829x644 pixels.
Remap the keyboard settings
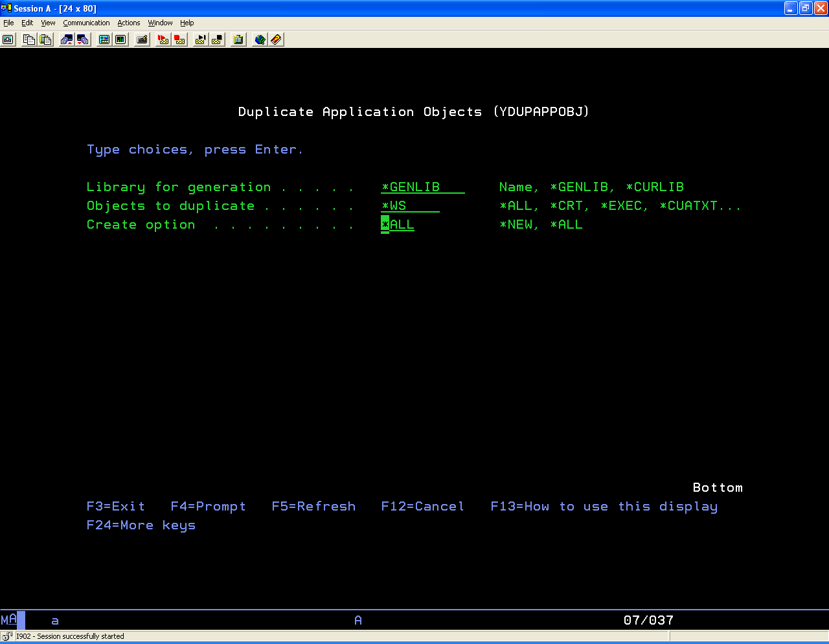tap(141, 40)
